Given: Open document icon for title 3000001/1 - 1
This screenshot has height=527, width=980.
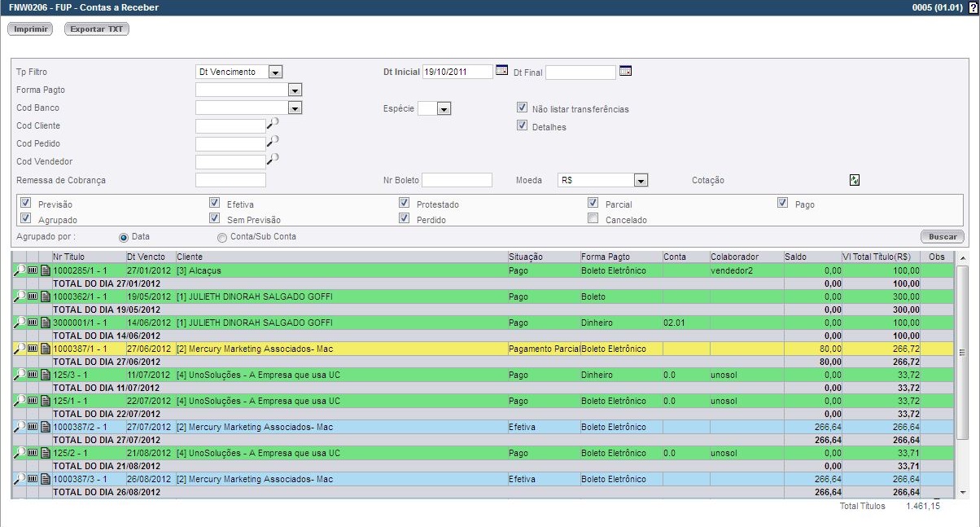Looking at the screenshot, I should pos(46,323).
